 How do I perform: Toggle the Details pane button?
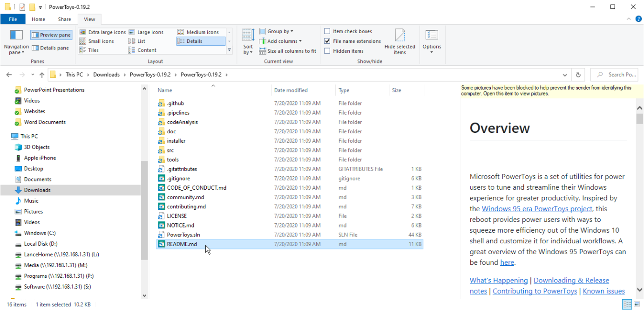pos(50,48)
